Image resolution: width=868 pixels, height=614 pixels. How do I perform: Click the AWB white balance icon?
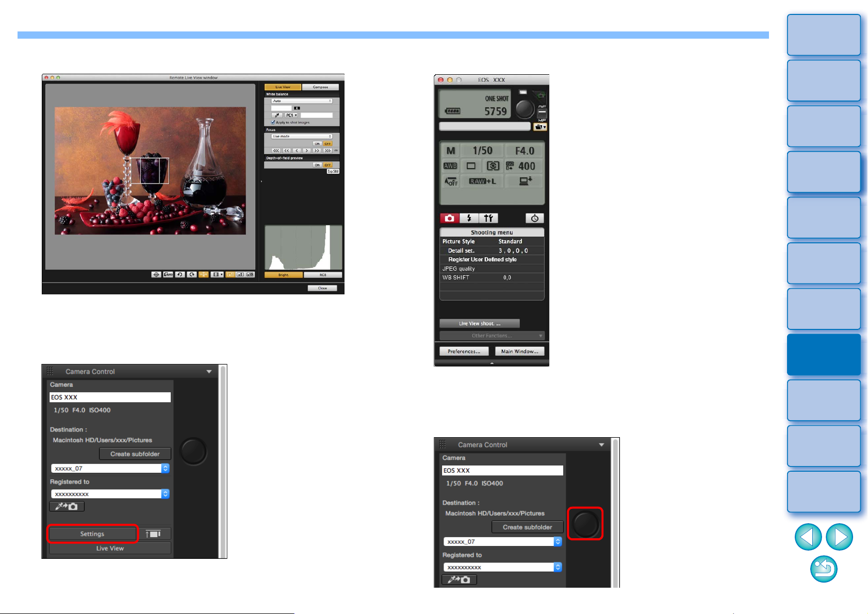(450, 166)
